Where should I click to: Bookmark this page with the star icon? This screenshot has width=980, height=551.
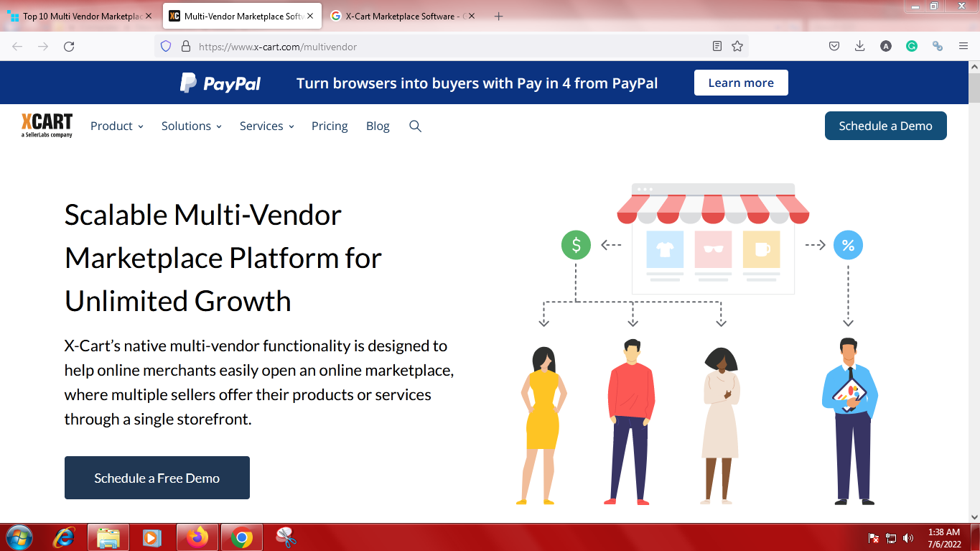pyautogui.click(x=737, y=46)
